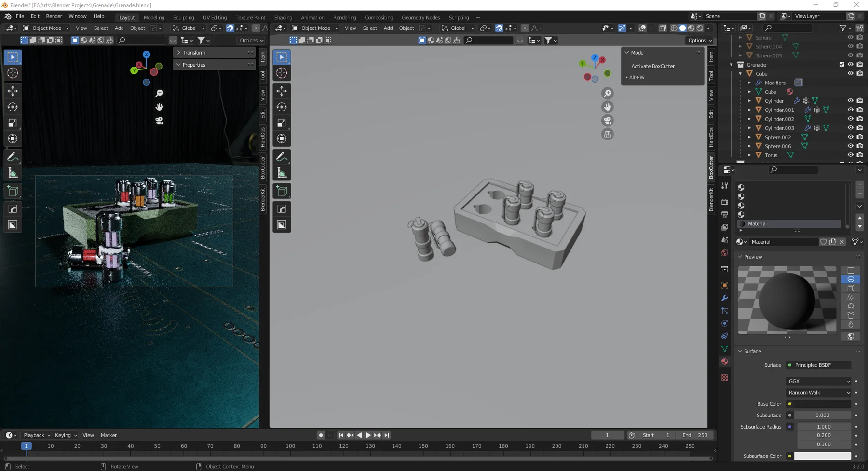The width and height of the screenshot is (868, 471).
Task: Select the Transform tool in the left viewport toolbar
Action: coord(13,139)
